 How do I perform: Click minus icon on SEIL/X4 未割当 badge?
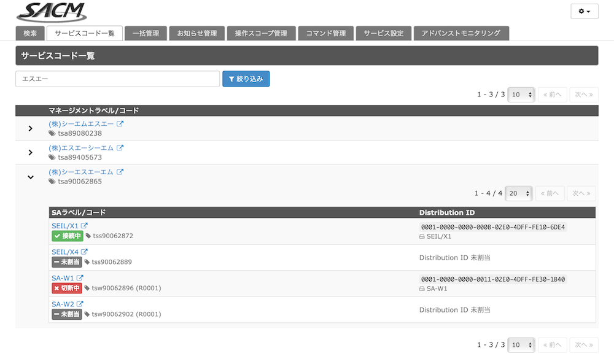[x=57, y=261]
